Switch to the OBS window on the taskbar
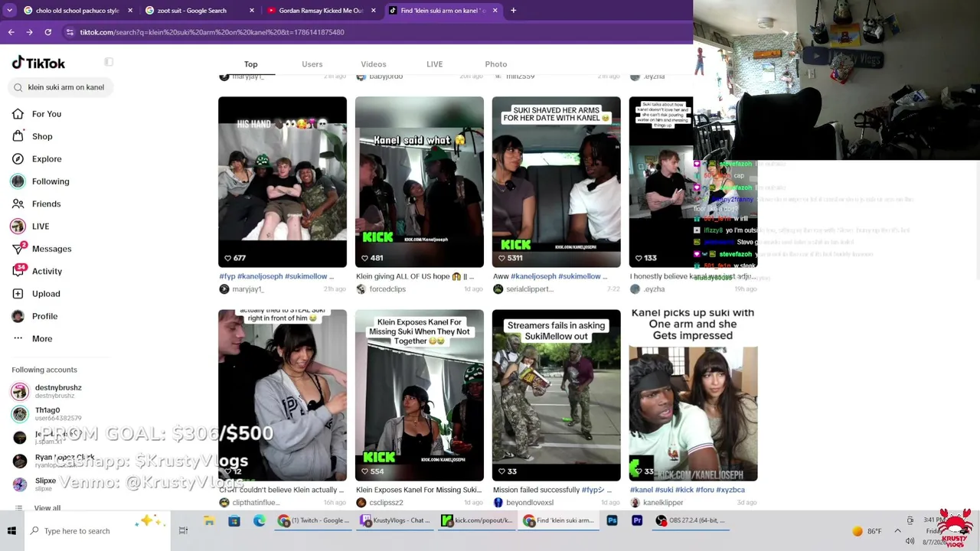Screen dimensions: 980x551 690,521
